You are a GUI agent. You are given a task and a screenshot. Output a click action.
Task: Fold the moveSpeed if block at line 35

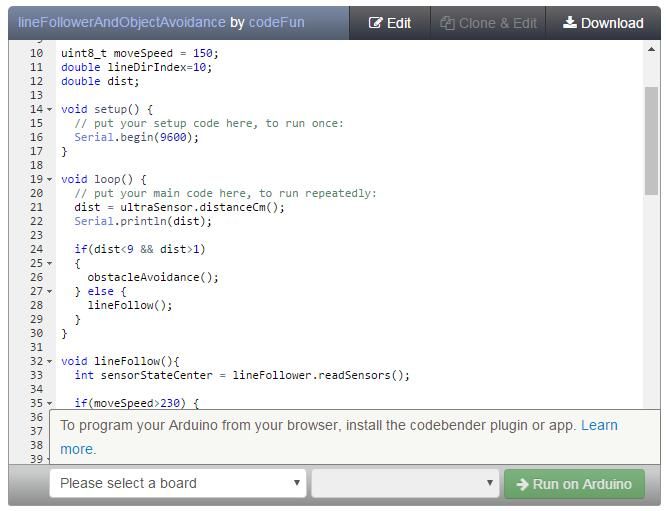(x=49, y=404)
